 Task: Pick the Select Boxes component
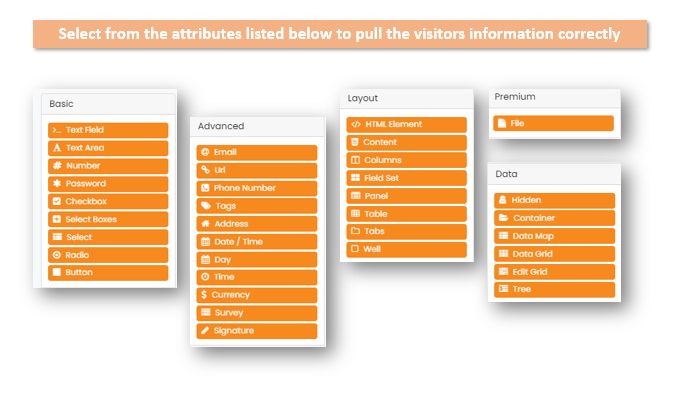108,219
